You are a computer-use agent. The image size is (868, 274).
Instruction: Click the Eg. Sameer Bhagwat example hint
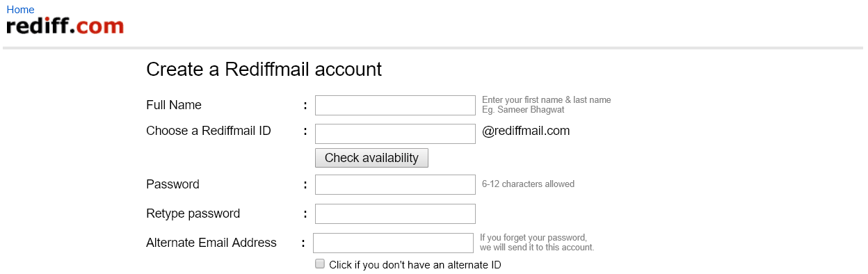(x=523, y=110)
